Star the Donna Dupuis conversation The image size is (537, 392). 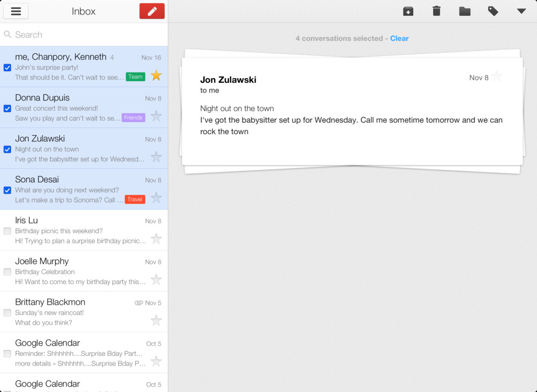coord(156,116)
